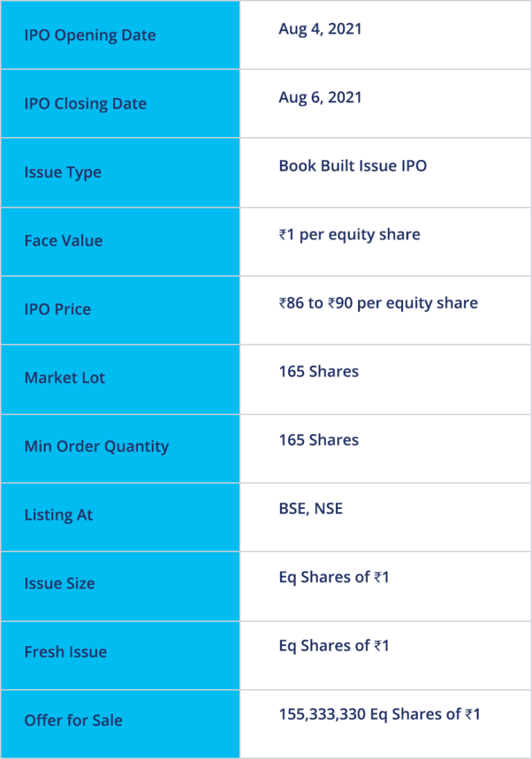Click the Market Lot label
This screenshot has width=532, height=759.
point(64,378)
